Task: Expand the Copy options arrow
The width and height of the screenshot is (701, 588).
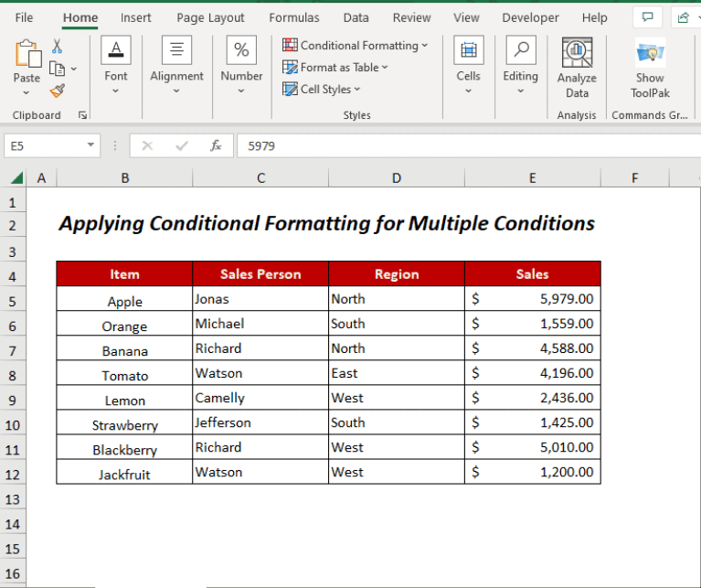Action: (x=74, y=69)
